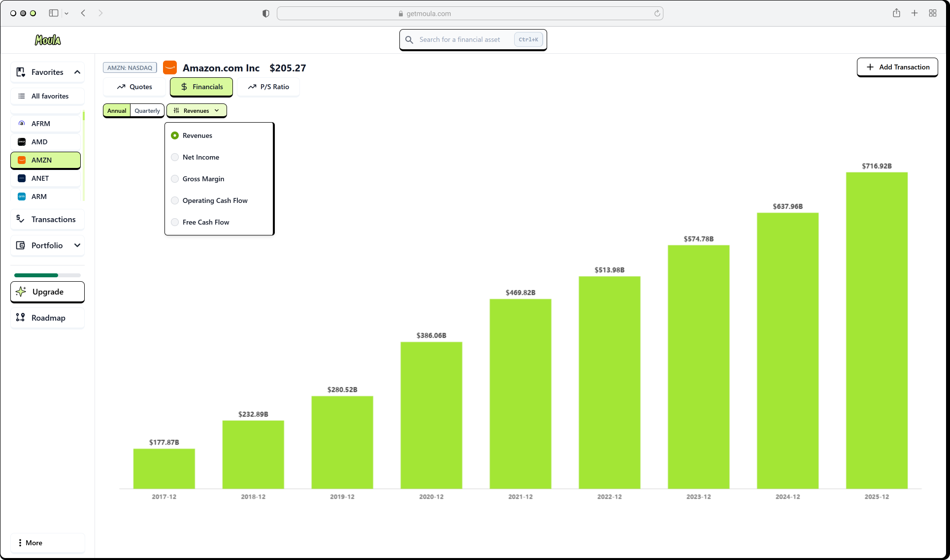Open ARM from favorites list
Viewport: 950px width, 560px height.
pos(45,197)
